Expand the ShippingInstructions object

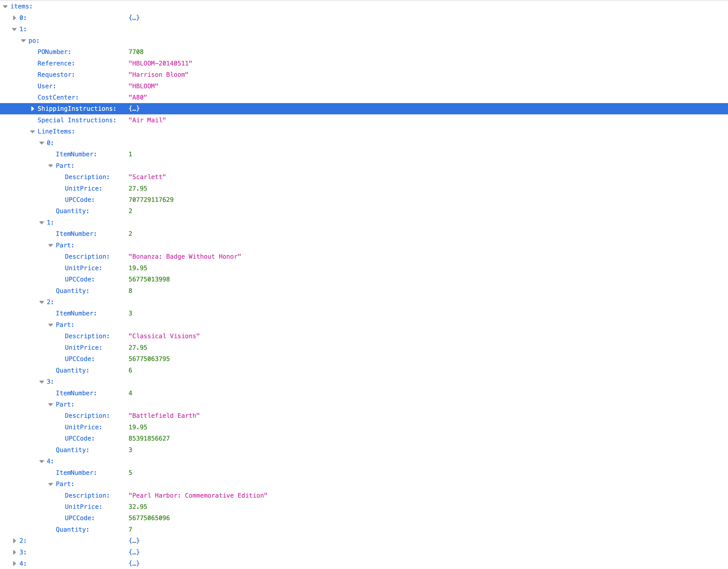[33, 109]
